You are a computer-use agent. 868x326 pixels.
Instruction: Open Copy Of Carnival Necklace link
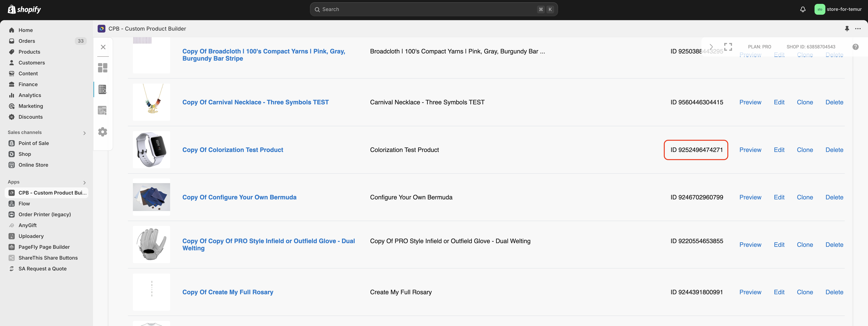pos(255,102)
